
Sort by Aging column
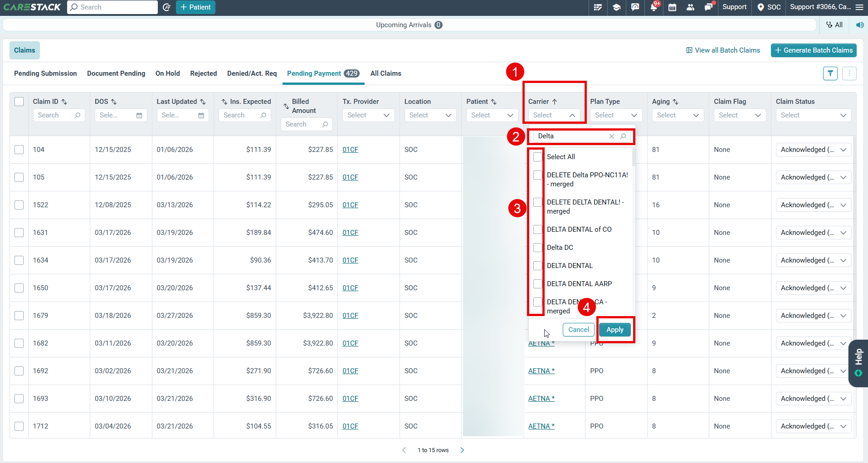(x=675, y=102)
